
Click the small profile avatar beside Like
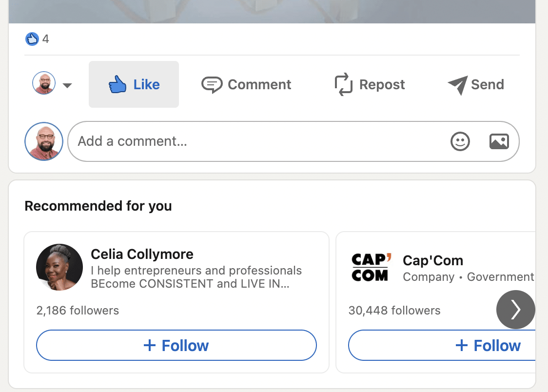44,83
